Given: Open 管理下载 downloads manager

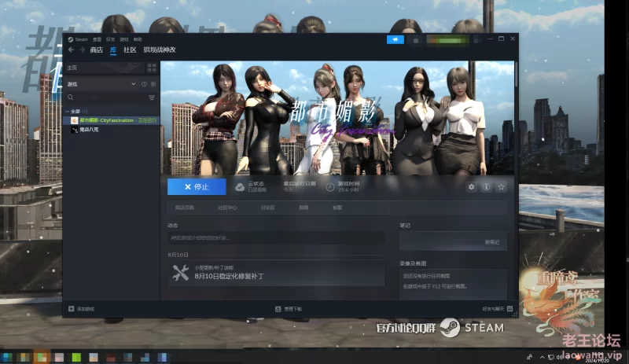Looking at the screenshot, I should tap(292, 309).
